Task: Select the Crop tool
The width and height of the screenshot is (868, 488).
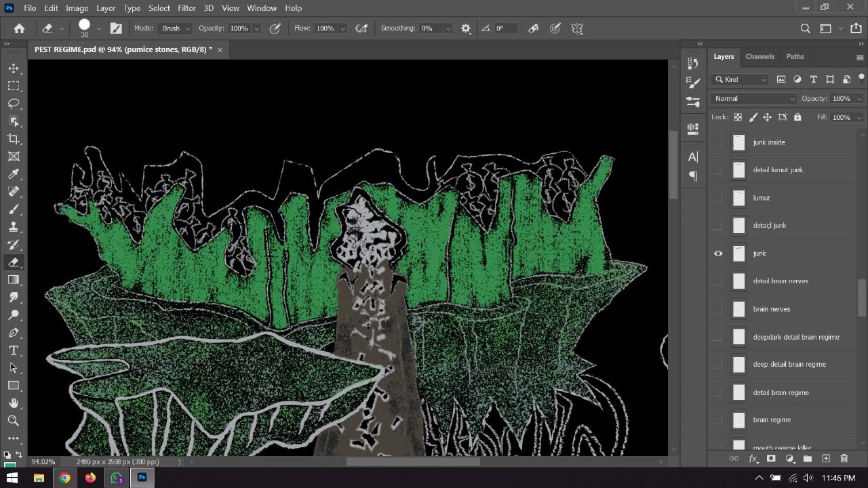Action: point(14,139)
